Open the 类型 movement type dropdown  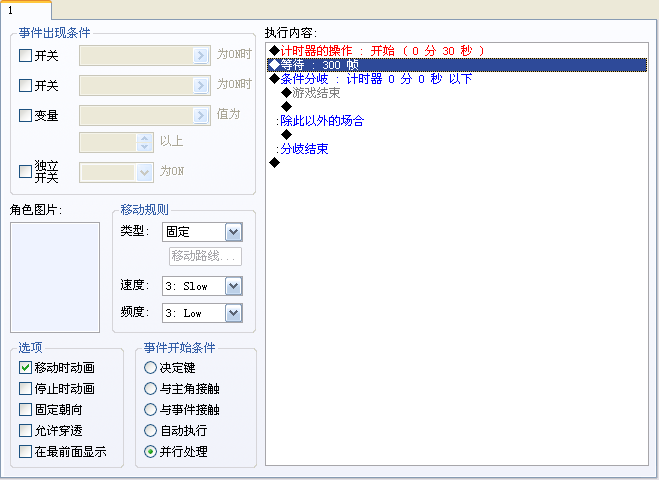point(233,232)
